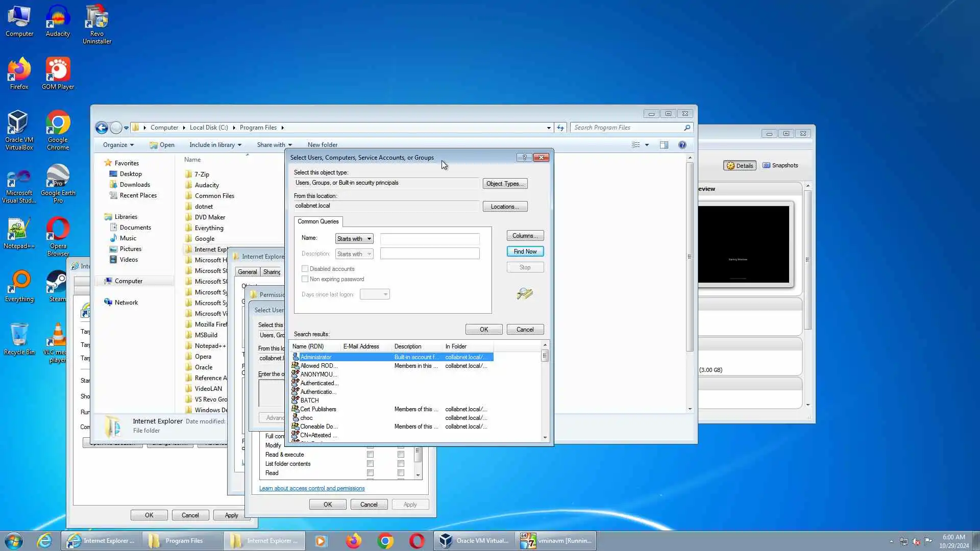980x551 pixels.
Task: Enable the Non expiring password checkbox
Action: (x=305, y=279)
